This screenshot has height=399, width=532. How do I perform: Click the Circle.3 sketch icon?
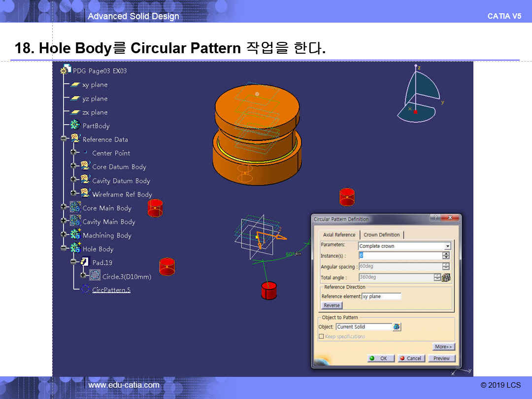pyautogui.click(x=95, y=276)
